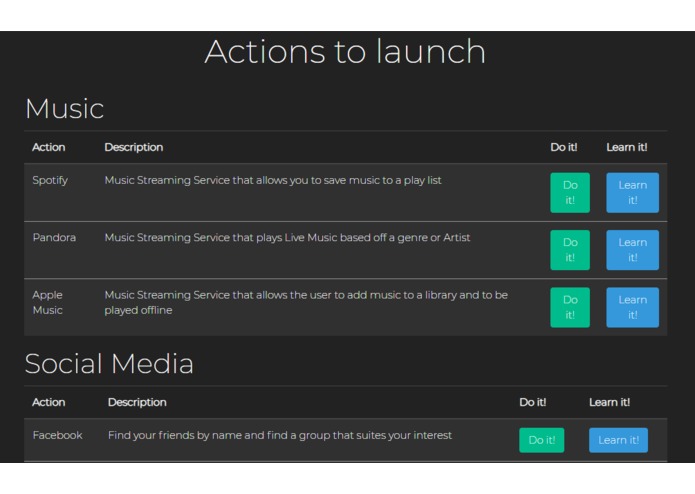Click the 'Music' section heading
Viewport: 695px width, 494px height.
(x=64, y=109)
